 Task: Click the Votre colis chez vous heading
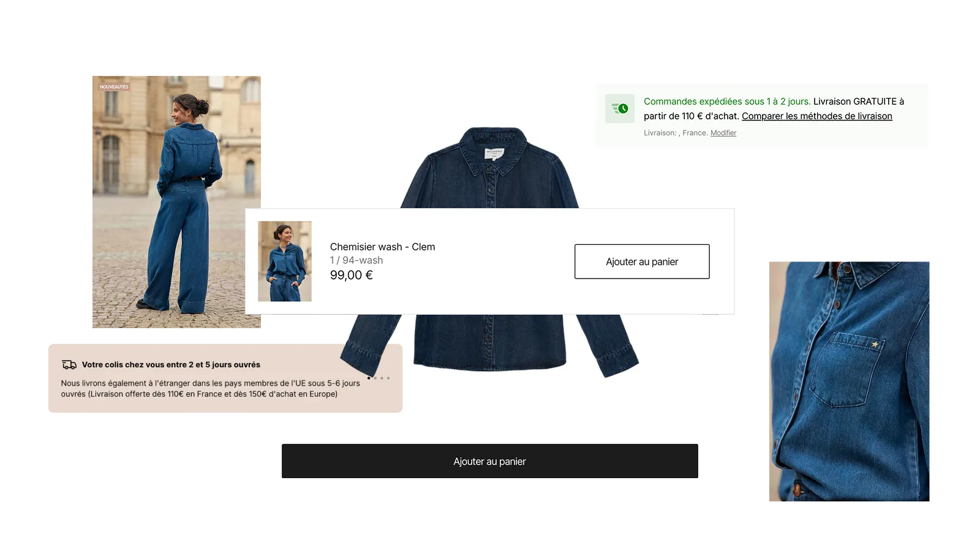[x=171, y=365]
